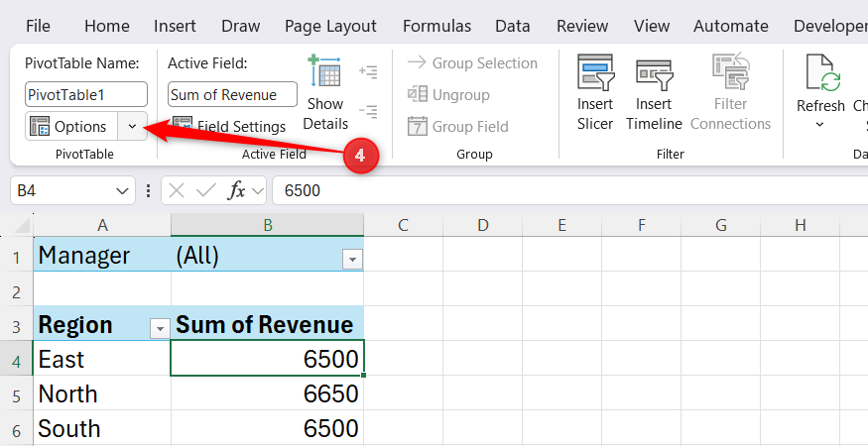Select row 1 header

point(17,257)
